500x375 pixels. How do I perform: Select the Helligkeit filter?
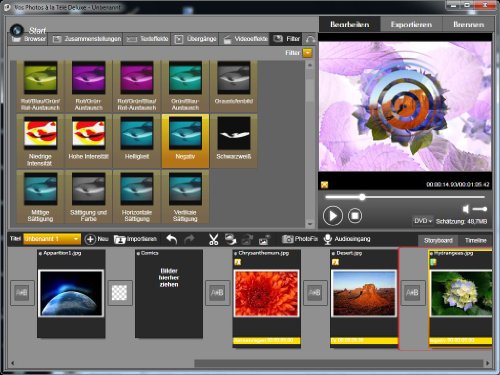[137, 141]
